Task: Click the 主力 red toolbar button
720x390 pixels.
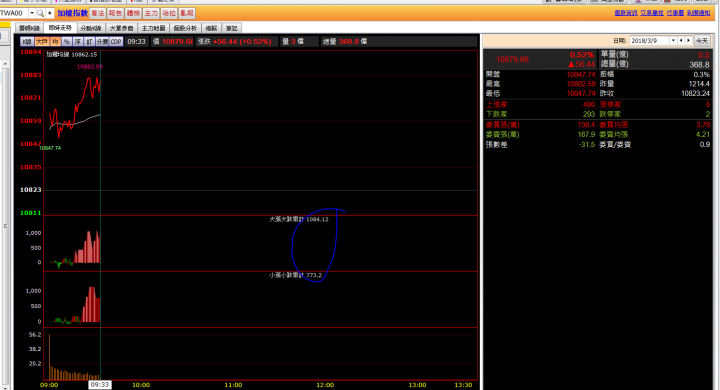Action: pos(151,13)
